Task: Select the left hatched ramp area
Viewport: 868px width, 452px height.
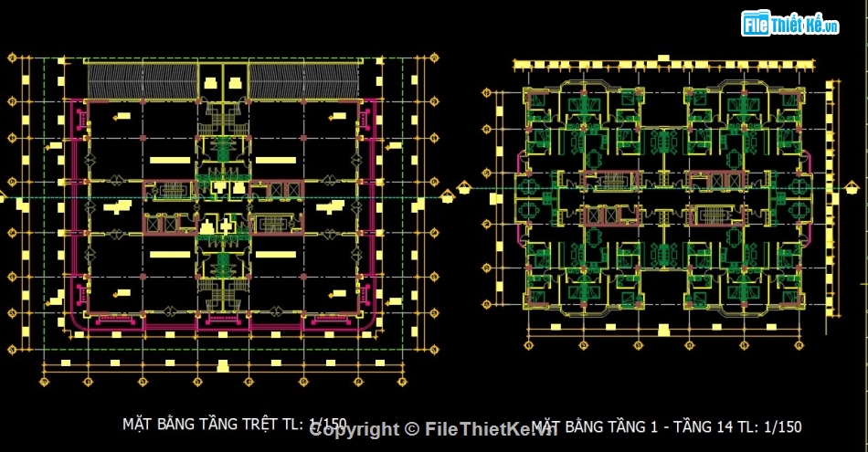Action: pyautogui.click(x=141, y=80)
